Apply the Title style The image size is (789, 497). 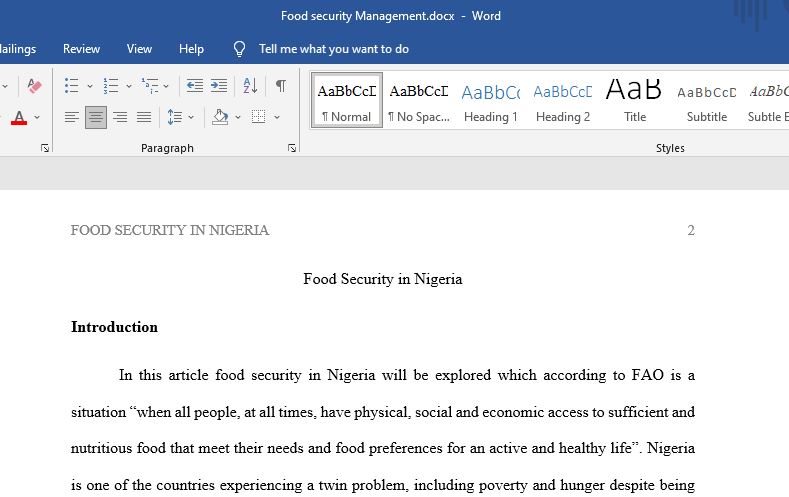tap(635, 100)
